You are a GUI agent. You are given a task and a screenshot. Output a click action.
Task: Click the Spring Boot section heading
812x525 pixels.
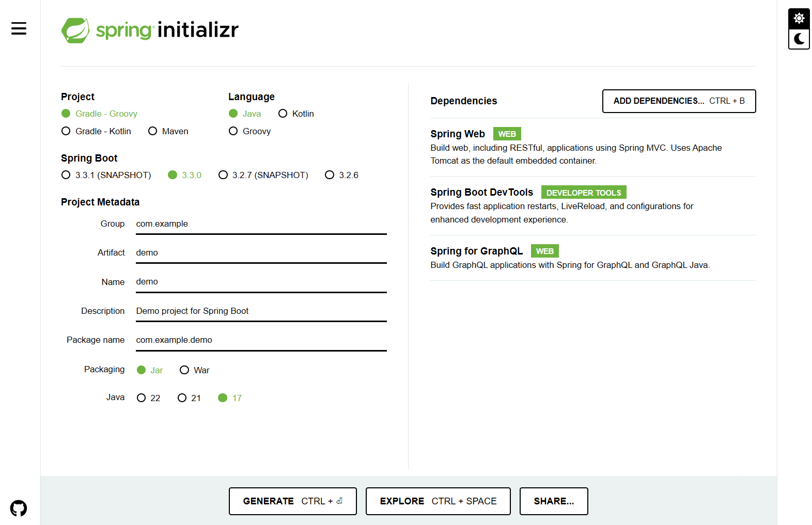tap(89, 158)
